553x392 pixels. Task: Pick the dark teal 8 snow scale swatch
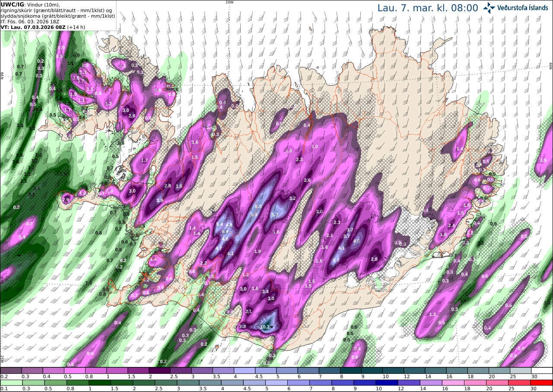[350, 370]
